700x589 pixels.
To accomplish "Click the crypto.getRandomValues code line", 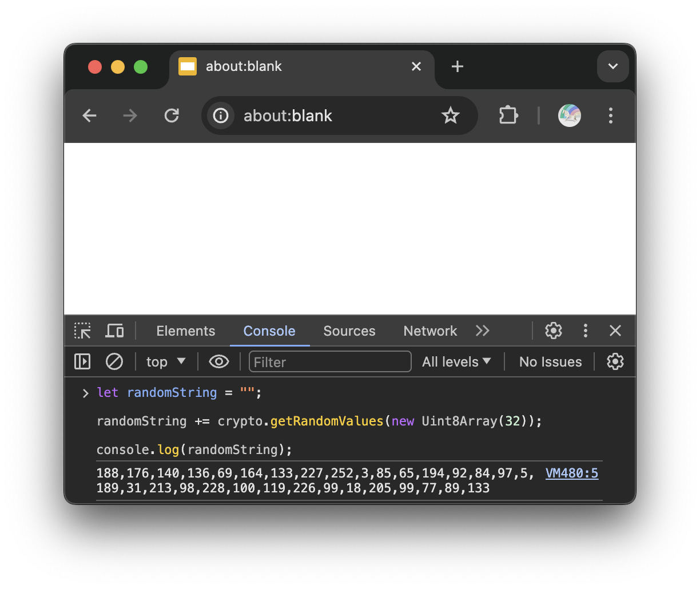I will (319, 421).
